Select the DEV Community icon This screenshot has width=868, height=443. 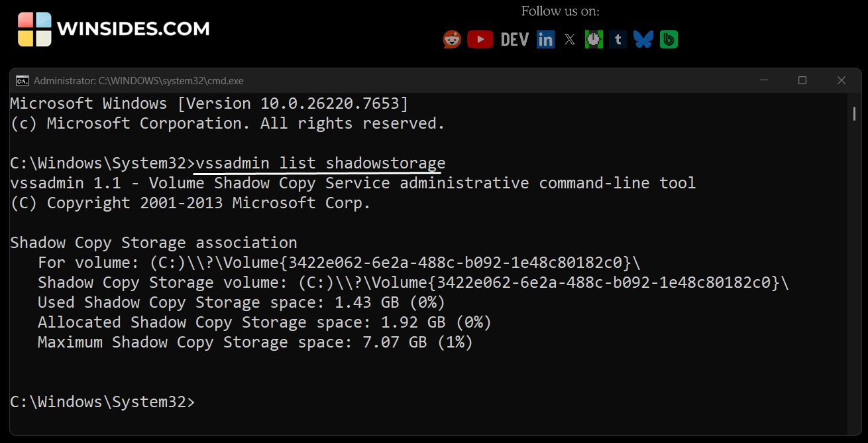(x=514, y=39)
